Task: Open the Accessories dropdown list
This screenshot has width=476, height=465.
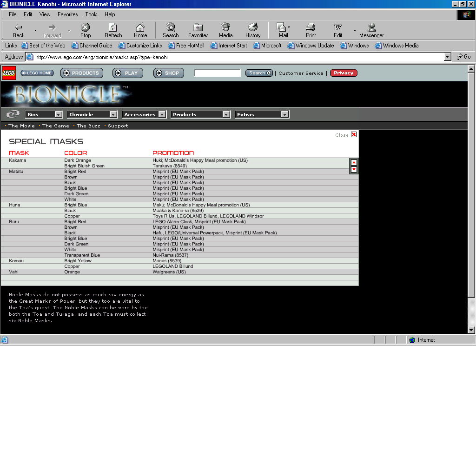Action: [x=144, y=114]
